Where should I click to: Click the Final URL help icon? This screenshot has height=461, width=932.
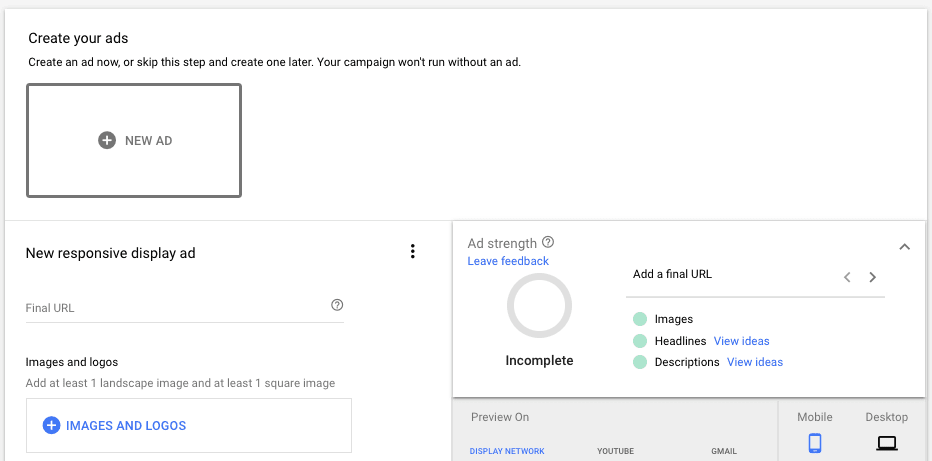tap(337, 305)
